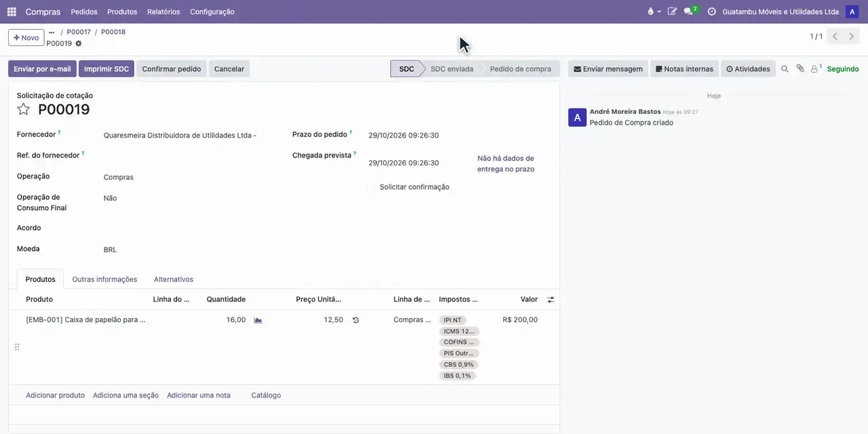Go to the next record arrow
Viewport: 868px width, 434px height.
coord(852,37)
